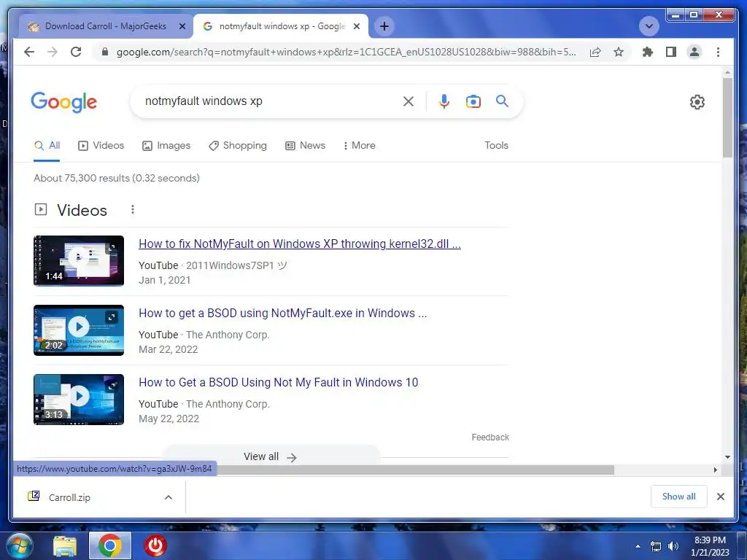This screenshot has height=560, width=747.
Task: Switch to Shopping results tab
Action: point(238,146)
